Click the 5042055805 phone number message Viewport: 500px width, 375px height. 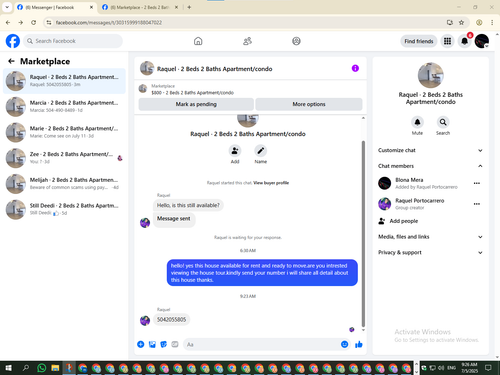[x=171, y=319]
